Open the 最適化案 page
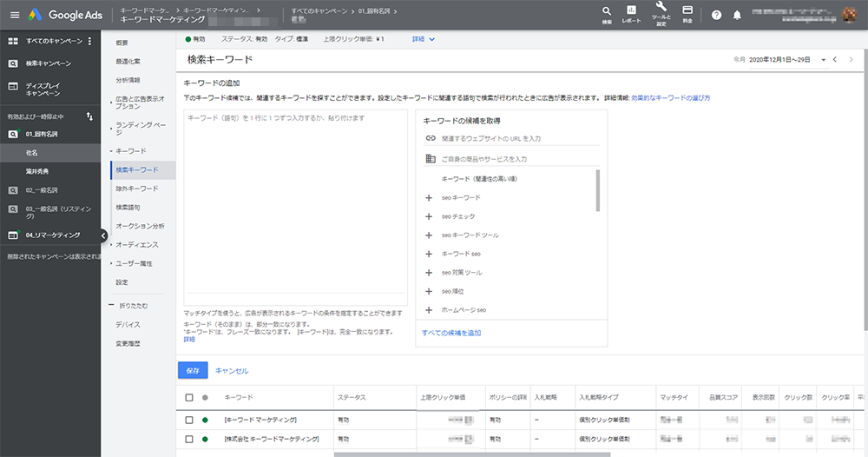The height and width of the screenshot is (457, 868). pos(128,62)
